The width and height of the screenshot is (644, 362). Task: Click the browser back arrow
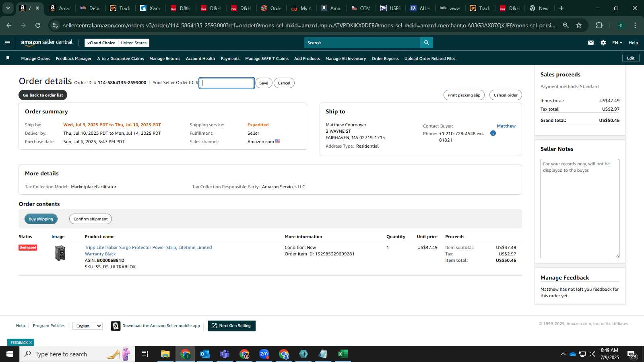pyautogui.click(x=9, y=25)
